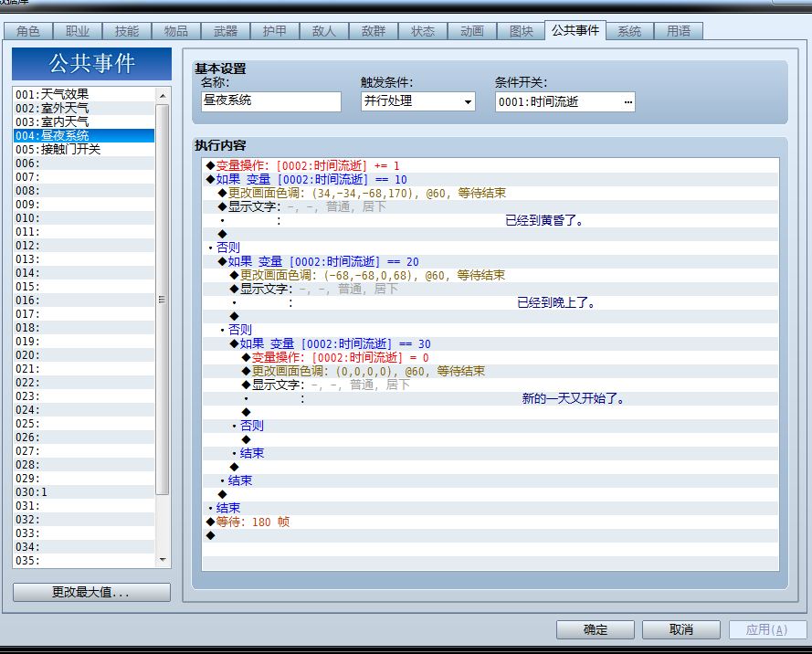Select empty event slot 006
812x654 pixels.
(x=84, y=163)
